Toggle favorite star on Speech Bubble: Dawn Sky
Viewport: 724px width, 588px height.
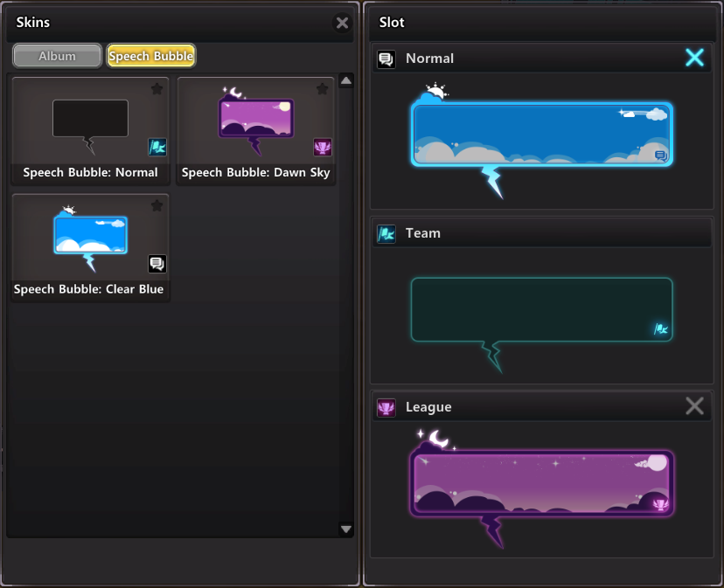point(322,88)
